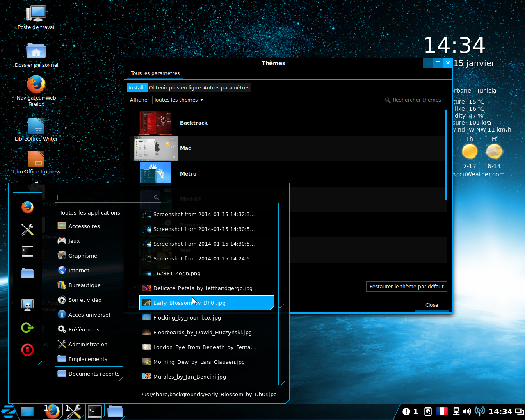This screenshot has height=420, width=525.
Task: Select Son et vidéo menu category
Action: 89,300
